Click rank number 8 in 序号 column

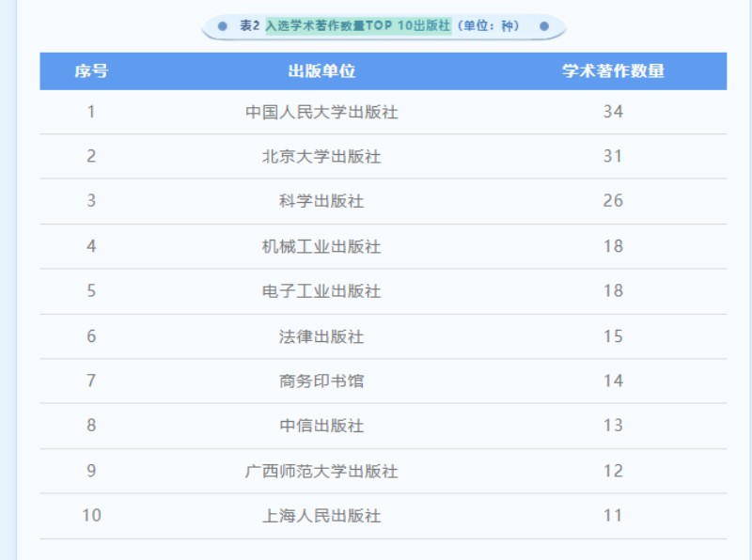[91, 426]
